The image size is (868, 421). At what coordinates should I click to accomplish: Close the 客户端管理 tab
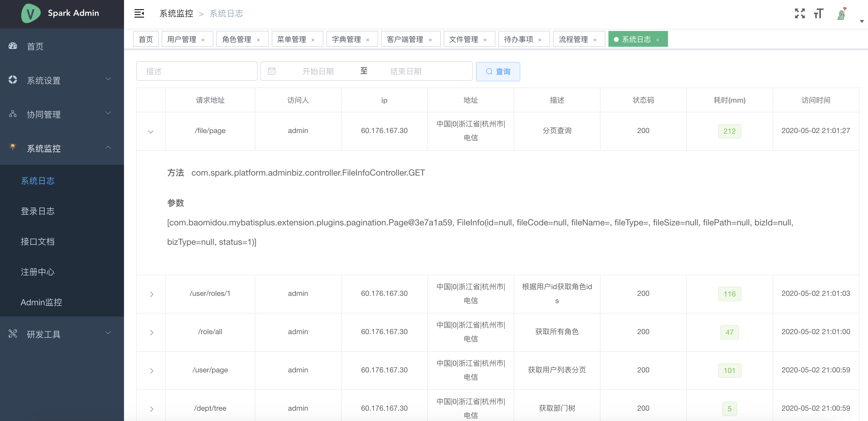click(x=430, y=40)
